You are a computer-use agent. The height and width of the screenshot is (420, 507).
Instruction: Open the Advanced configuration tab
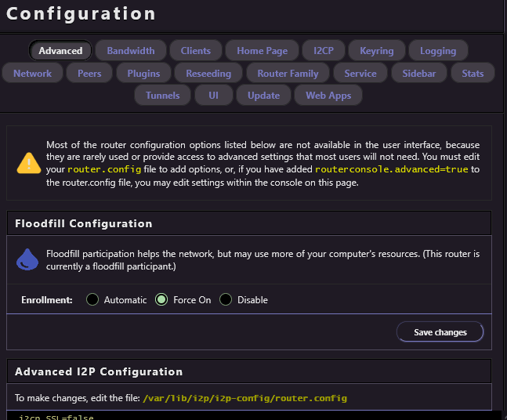(x=60, y=51)
